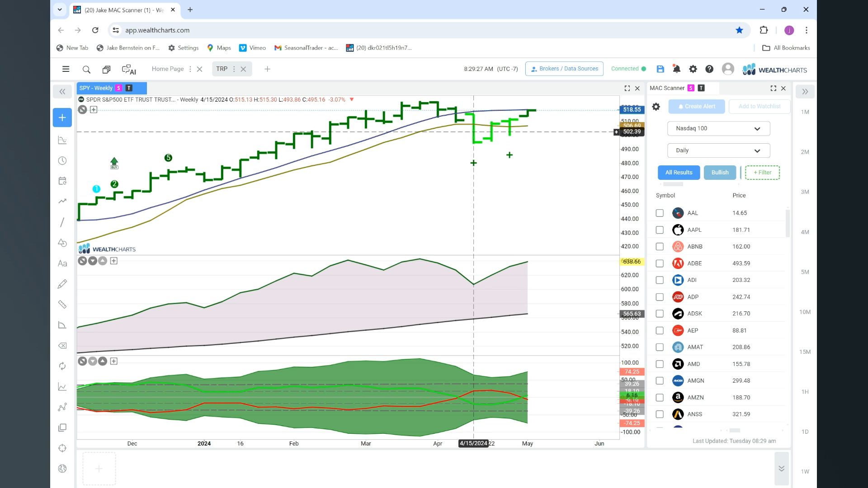Open SPY - Weekly symbol selector
The width and height of the screenshot is (868, 488).
(x=96, y=88)
